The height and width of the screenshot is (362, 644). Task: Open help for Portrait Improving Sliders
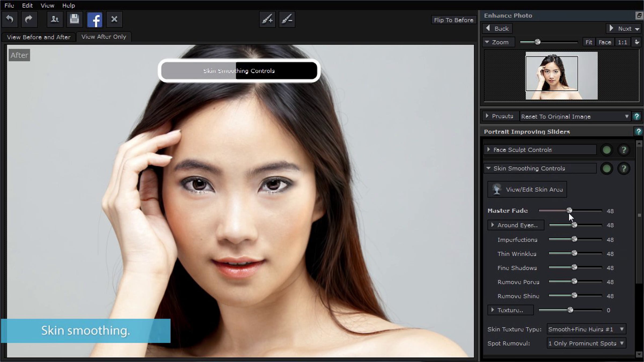pyautogui.click(x=638, y=131)
